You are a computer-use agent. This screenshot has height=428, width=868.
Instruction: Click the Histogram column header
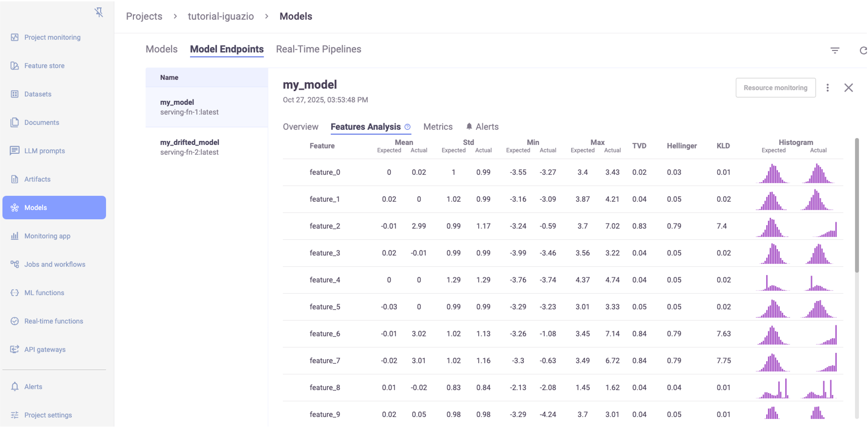[796, 142]
